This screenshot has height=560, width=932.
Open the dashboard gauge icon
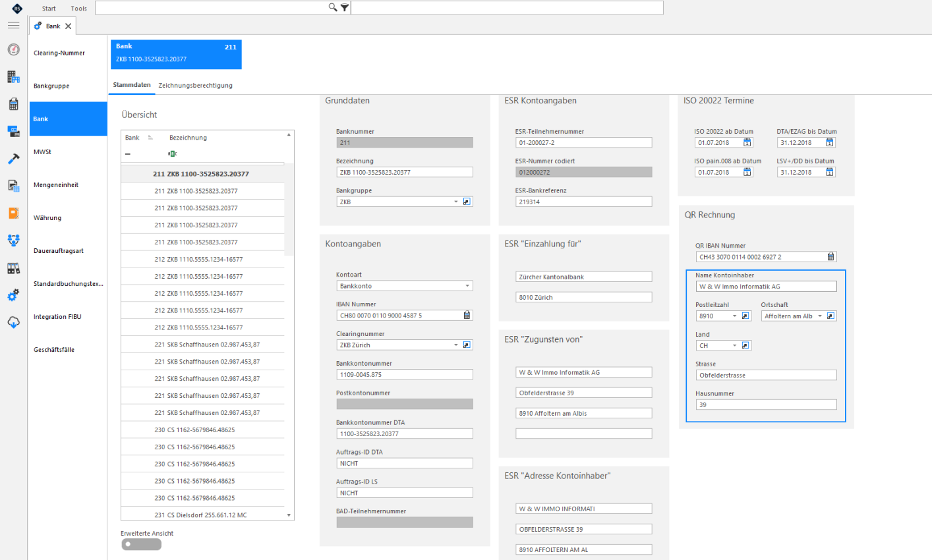click(13, 50)
